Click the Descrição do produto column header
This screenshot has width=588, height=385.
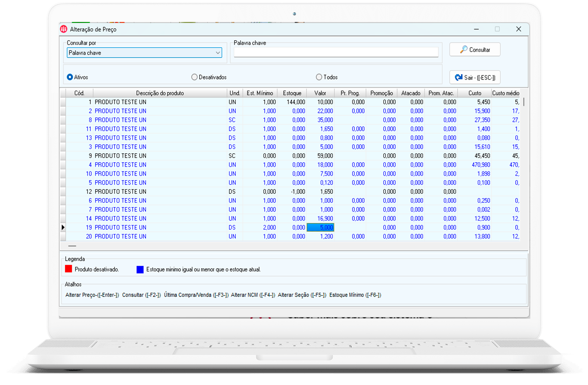[160, 93]
